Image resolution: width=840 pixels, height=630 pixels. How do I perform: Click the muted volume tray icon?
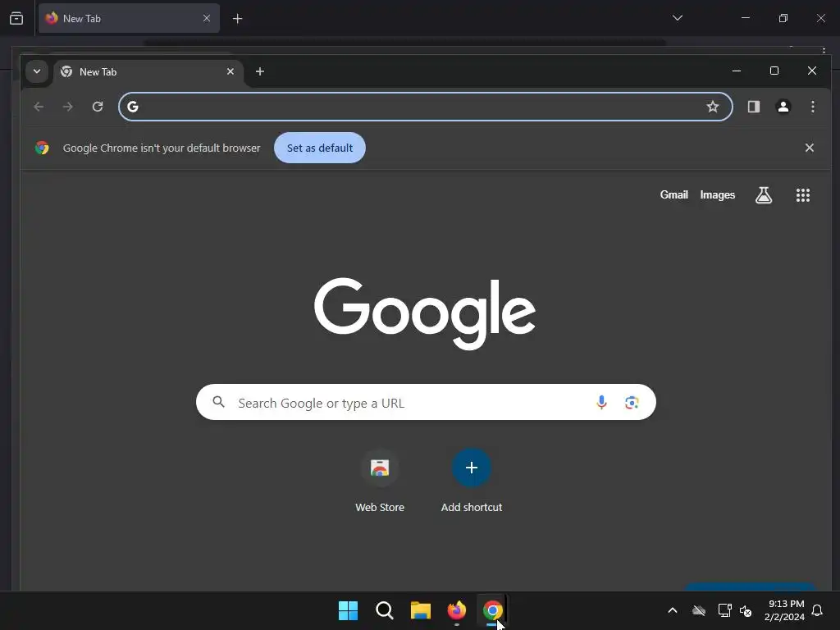click(745, 610)
